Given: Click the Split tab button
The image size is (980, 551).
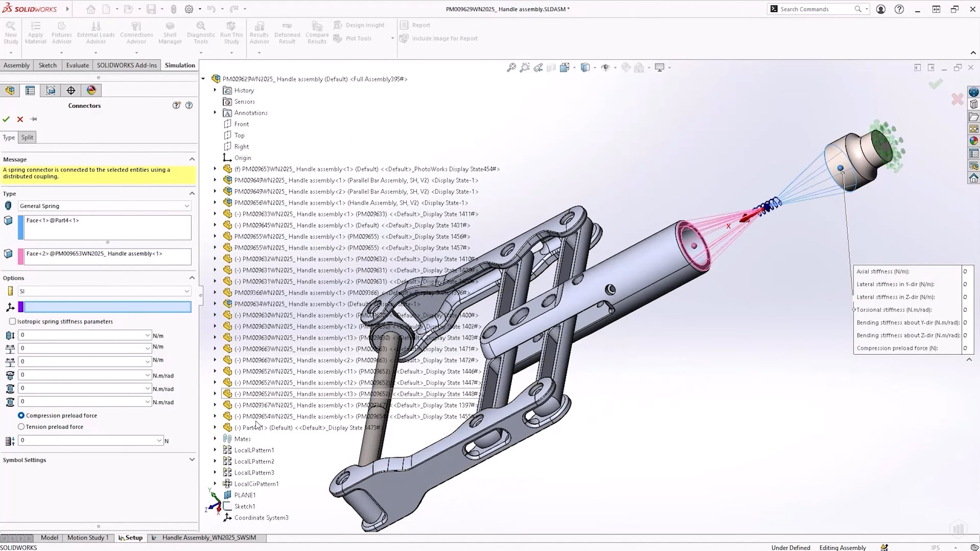Looking at the screenshot, I should pyautogui.click(x=27, y=137).
